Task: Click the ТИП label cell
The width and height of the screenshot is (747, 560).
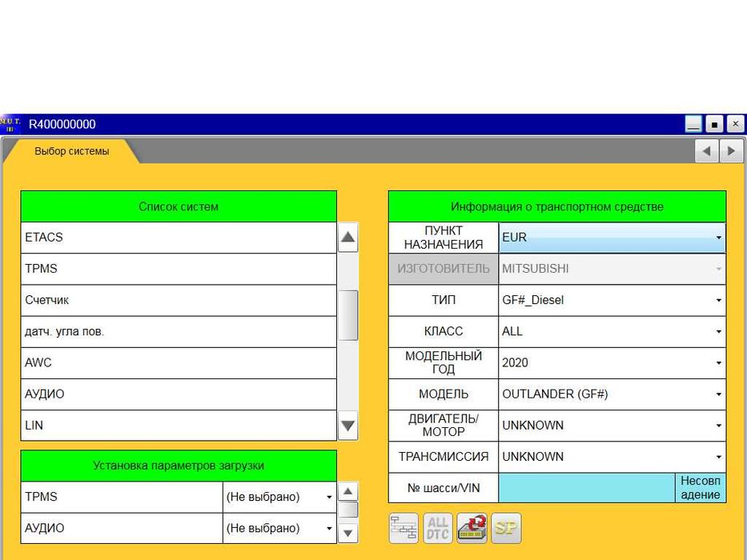Action: [444, 300]
